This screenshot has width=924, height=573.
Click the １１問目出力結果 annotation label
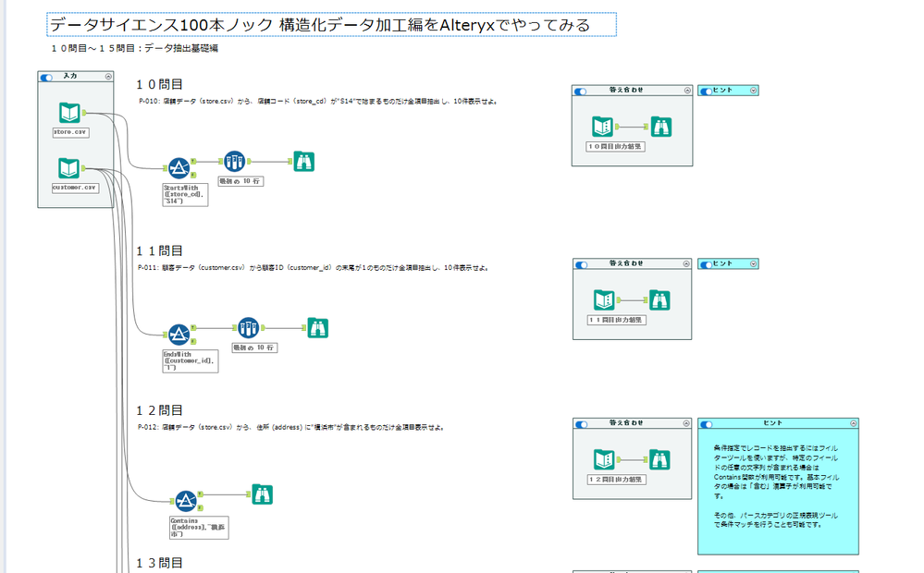pos(617,321)
